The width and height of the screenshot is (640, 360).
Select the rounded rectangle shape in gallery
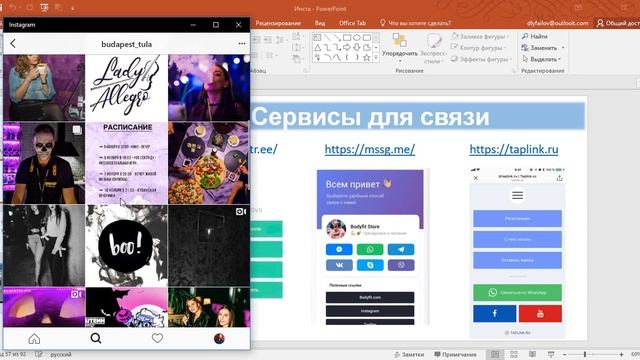click(x=367, y=37)
